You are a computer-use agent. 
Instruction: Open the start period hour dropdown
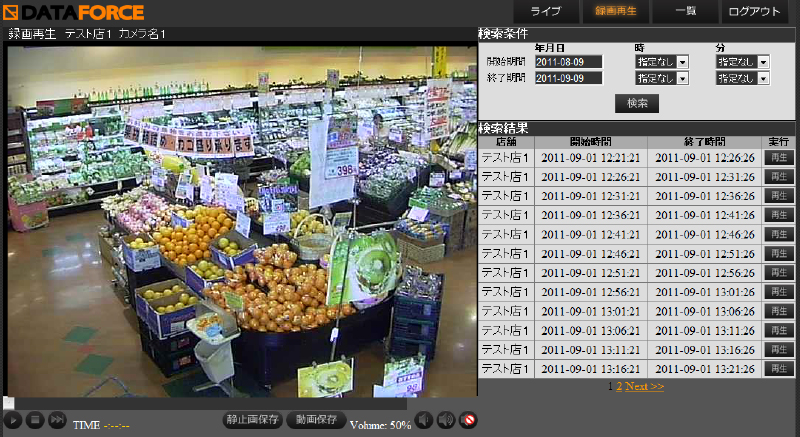point(662,62)
